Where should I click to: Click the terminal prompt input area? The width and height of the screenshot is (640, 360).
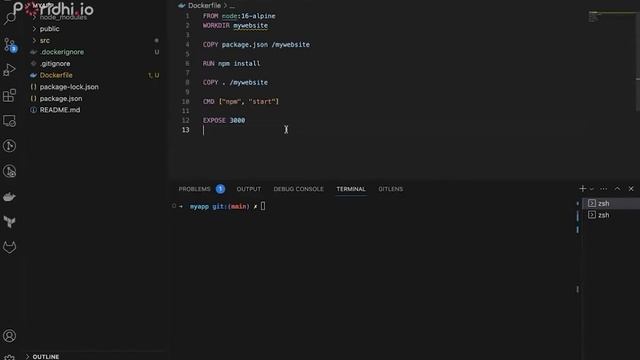tap(263, 207)
